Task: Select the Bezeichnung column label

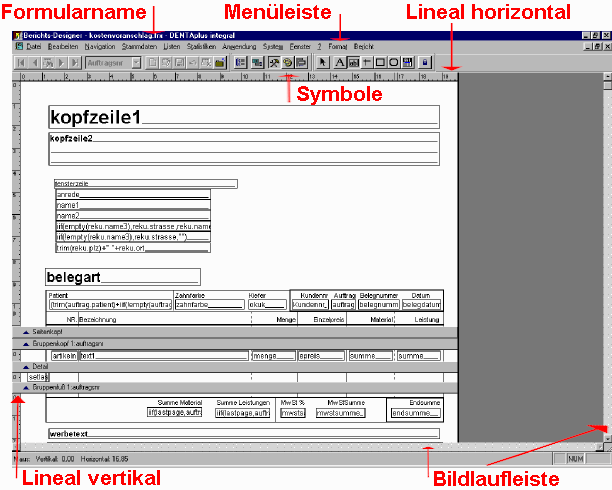Action: (x=98, y=319)
